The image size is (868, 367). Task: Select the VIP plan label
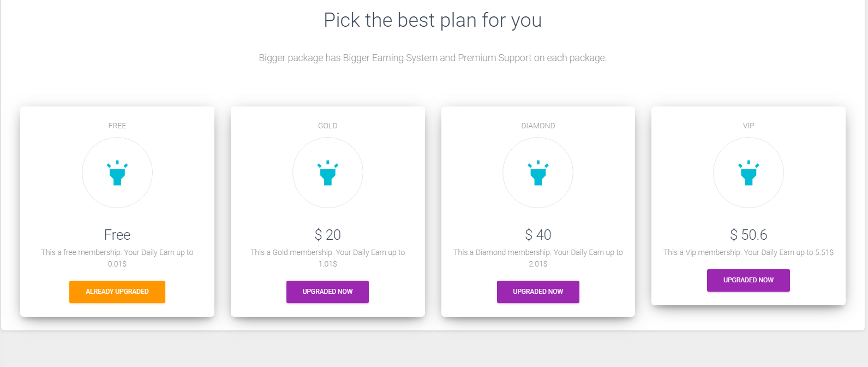tap(749, 126)
